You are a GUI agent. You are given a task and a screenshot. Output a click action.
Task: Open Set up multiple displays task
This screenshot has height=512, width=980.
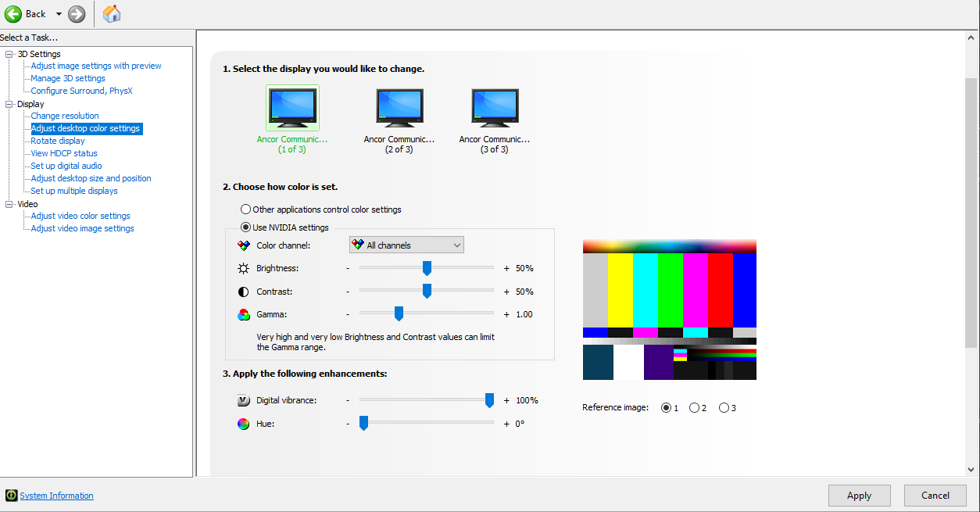tap(74, 191)
